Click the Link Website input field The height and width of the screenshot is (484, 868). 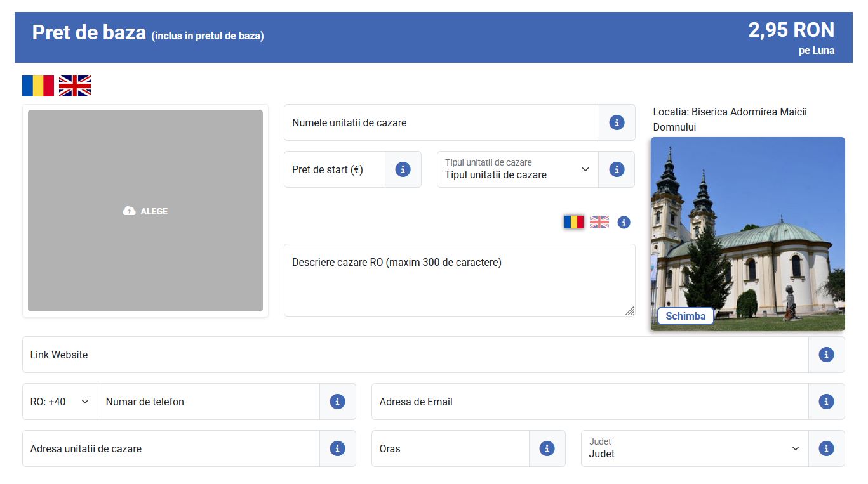415,355
